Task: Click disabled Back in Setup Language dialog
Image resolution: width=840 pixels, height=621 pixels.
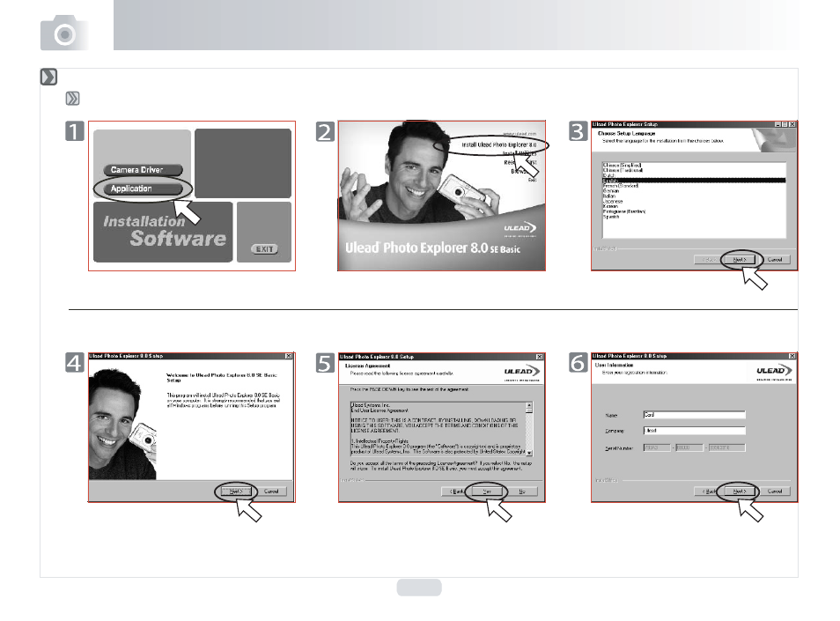Action: pyautogui.click(x=709, y=260)
